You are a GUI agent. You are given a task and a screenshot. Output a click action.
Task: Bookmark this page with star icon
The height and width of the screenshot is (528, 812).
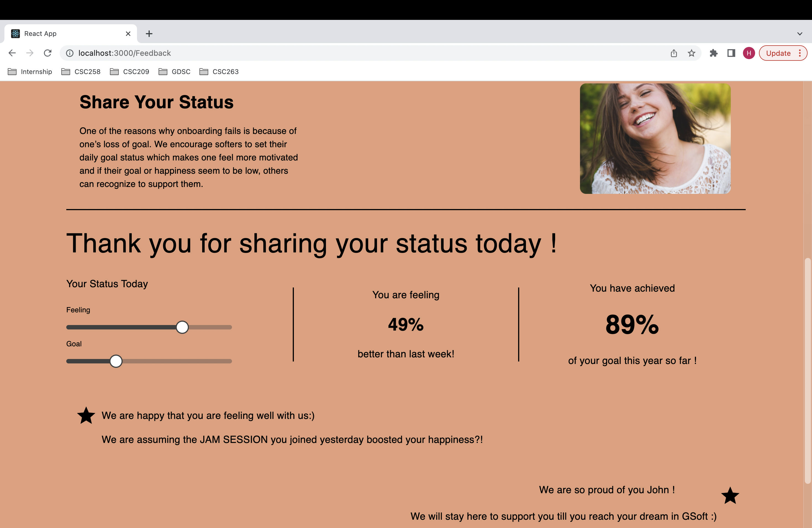coord(691,53)
